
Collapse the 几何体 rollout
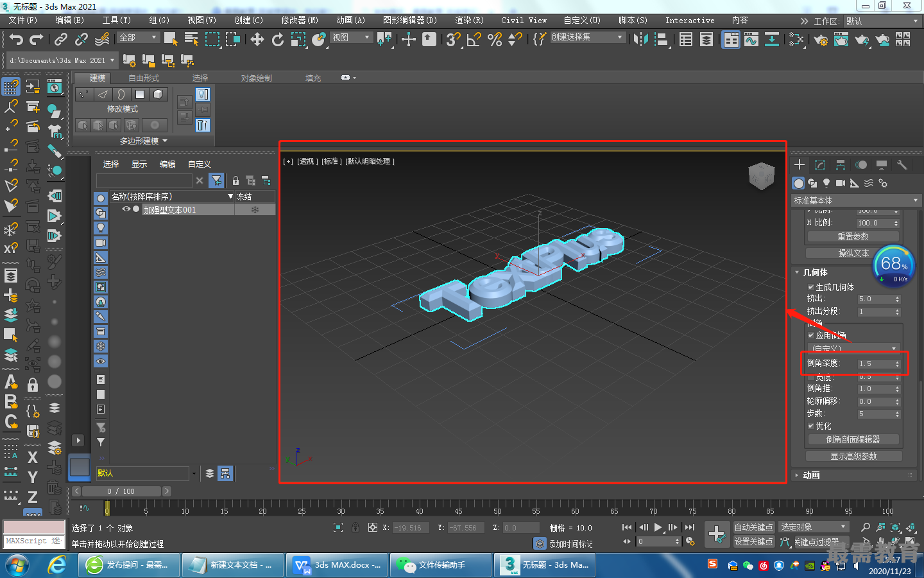pyautogui.click(x=815, y=272)
